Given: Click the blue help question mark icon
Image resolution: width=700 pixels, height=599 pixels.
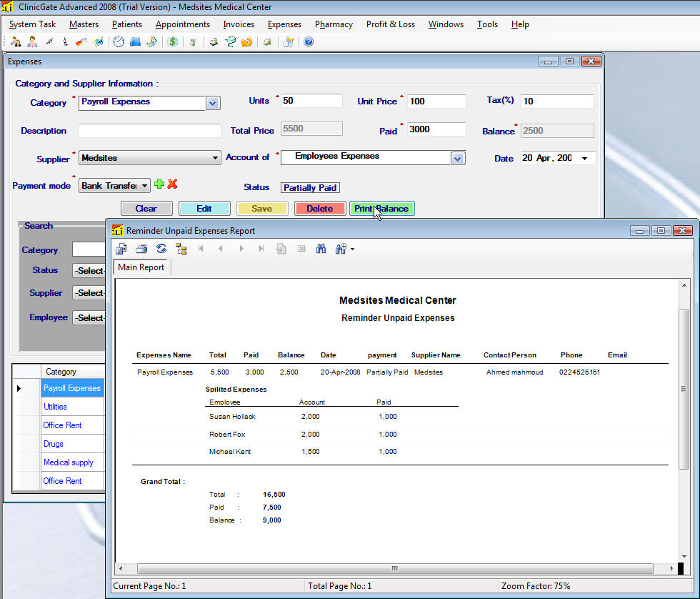Looking at the screenshot, I should [309, 41].
